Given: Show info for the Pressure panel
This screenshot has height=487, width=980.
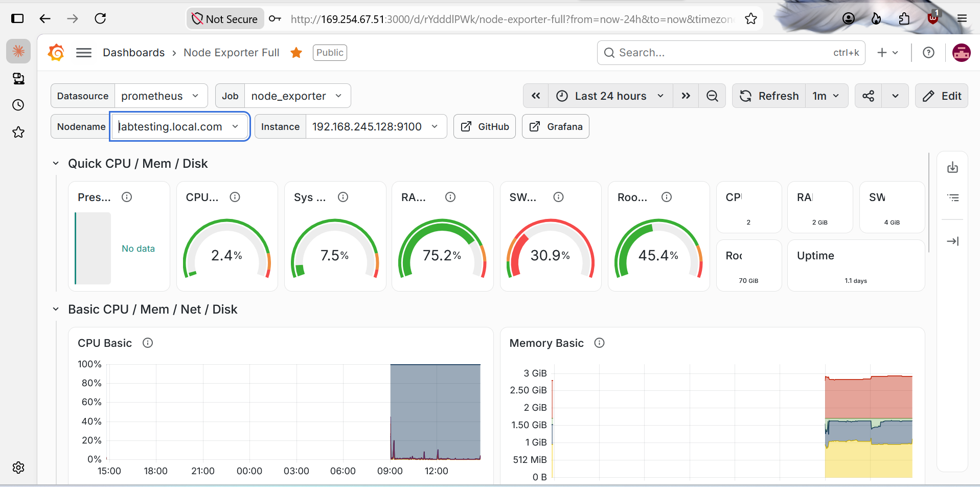Looking at the screenshot, I should click(x=127, y=197).
